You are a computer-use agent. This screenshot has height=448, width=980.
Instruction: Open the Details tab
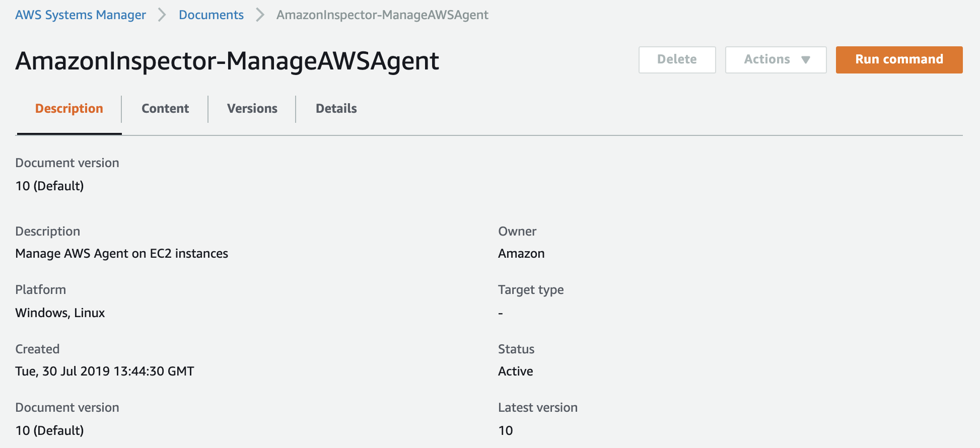[x=336, y=109]
